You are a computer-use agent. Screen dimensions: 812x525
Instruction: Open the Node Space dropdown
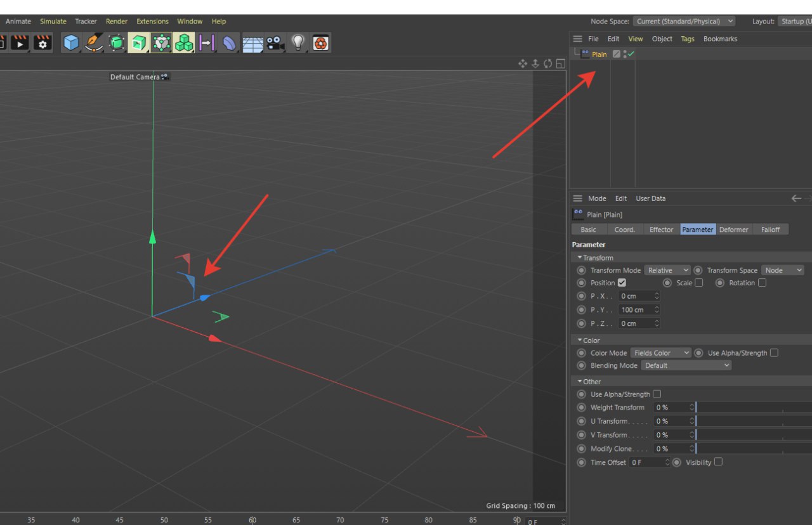(x=684, y=21)
